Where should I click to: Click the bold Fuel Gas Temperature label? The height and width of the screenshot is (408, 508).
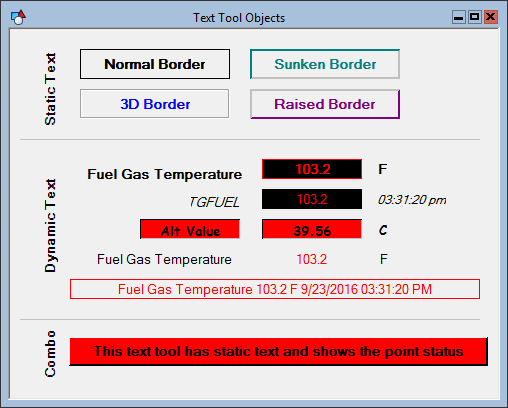tap(165, 174)
